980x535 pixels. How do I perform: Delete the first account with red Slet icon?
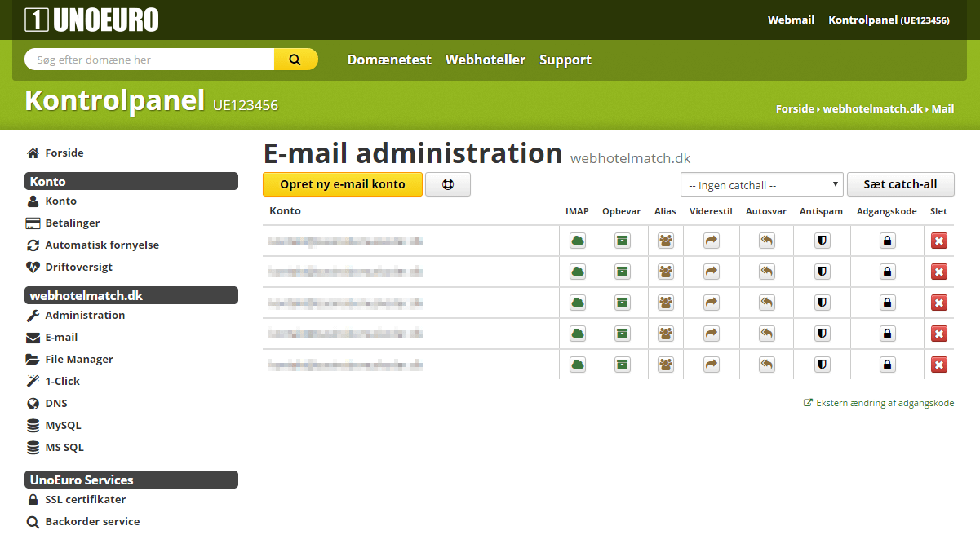[x=939, y=241]
